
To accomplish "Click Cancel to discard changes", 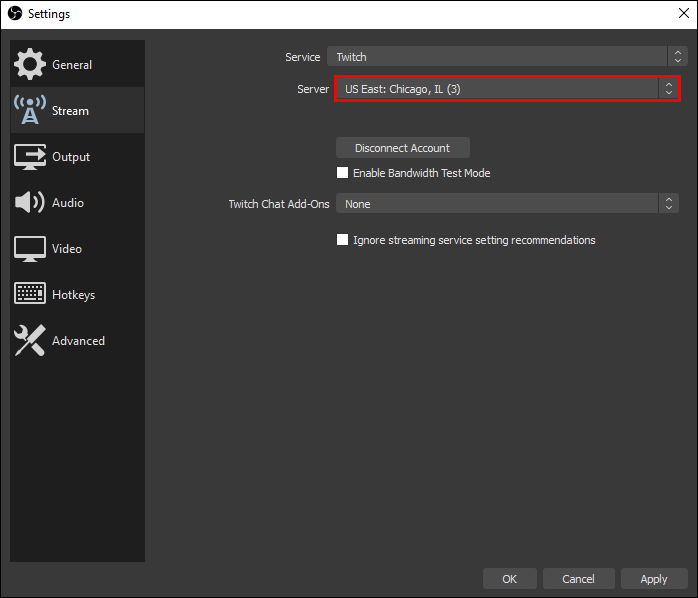I will [x=578, y=579].
